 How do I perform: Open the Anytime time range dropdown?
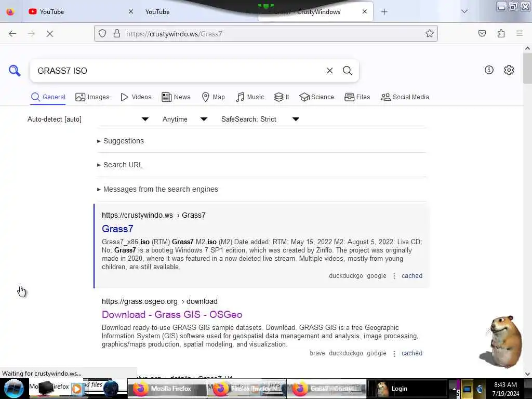(x=185, y=119)
